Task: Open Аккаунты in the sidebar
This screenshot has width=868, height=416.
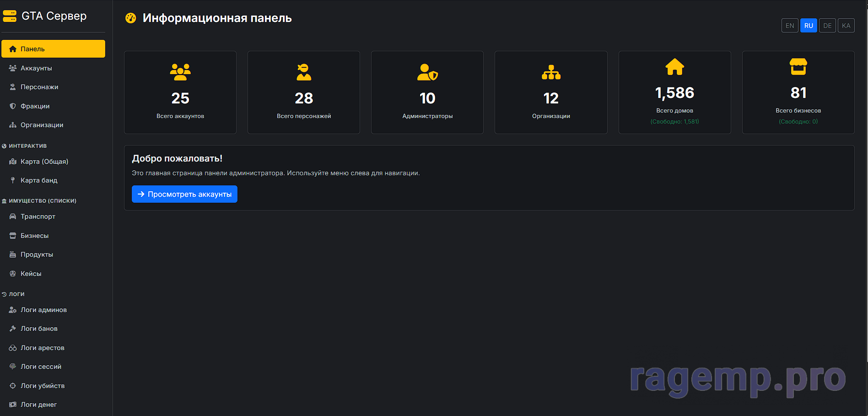Action: tap(36, 68)
